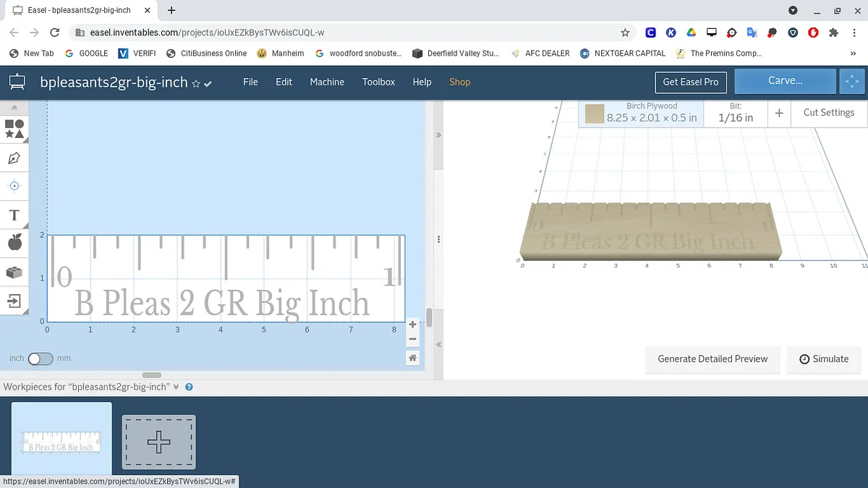Screen dimensions: 868x488
Task: Open the icon library apple tool
Action: pyautogui.click(x=14, y=243)
